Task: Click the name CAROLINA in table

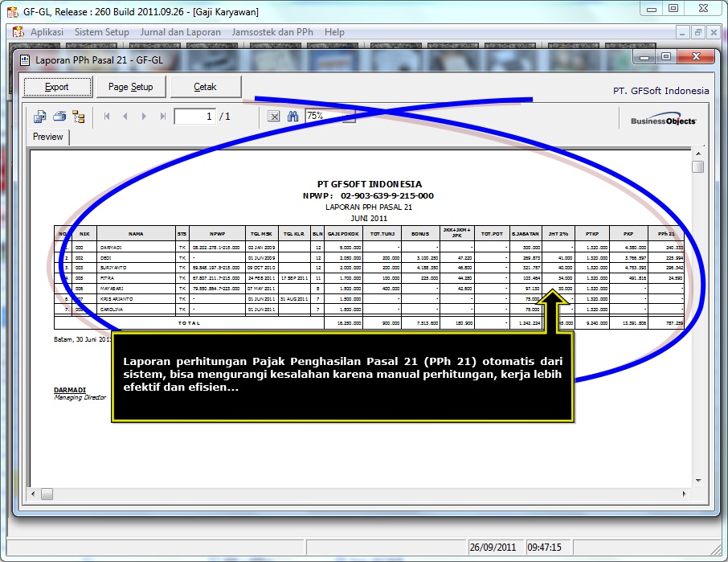Action: (x=112, y=310)
